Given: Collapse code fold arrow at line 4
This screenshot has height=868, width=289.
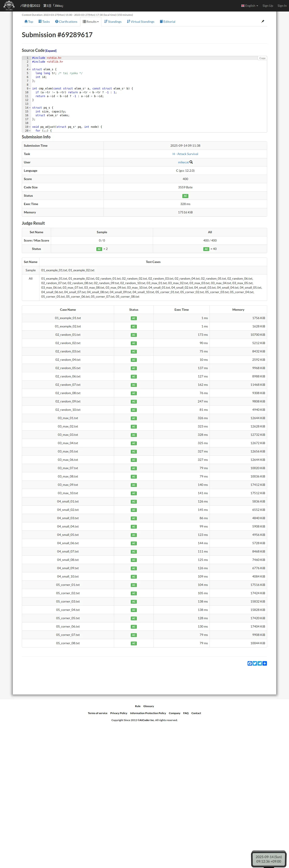Looking at the screenshot, I should click(30, 69).
